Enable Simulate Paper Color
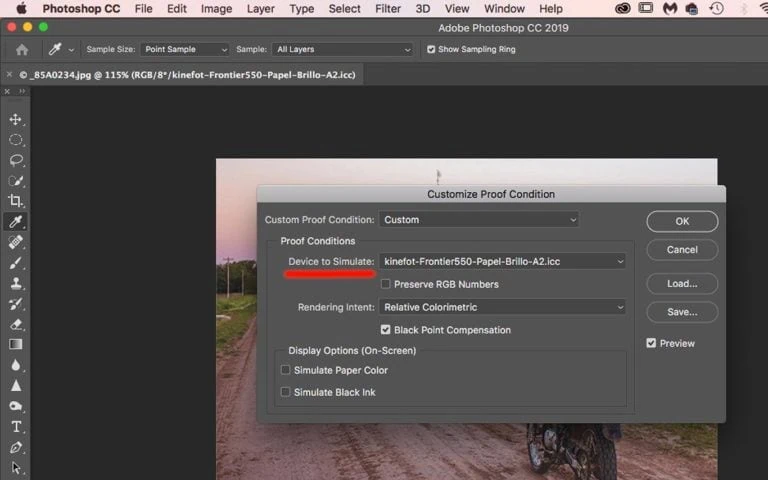Viewport: 768px width, 480px height. 286,370
